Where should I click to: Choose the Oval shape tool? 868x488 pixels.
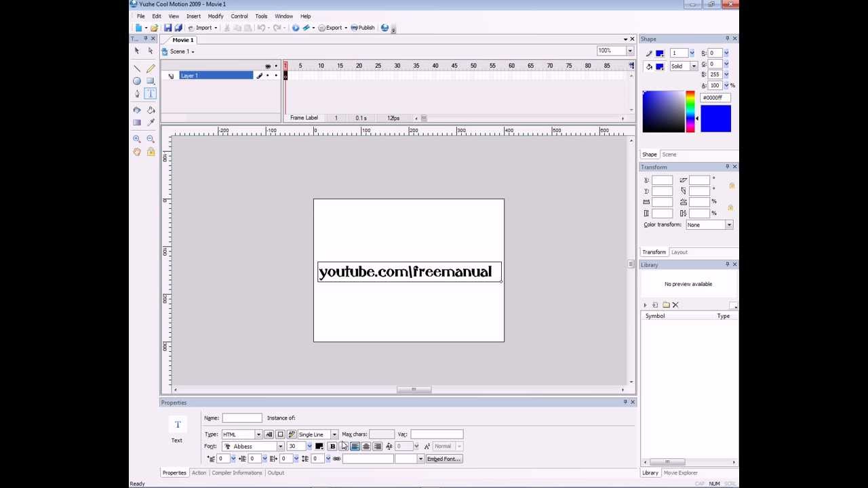[137, 81]
